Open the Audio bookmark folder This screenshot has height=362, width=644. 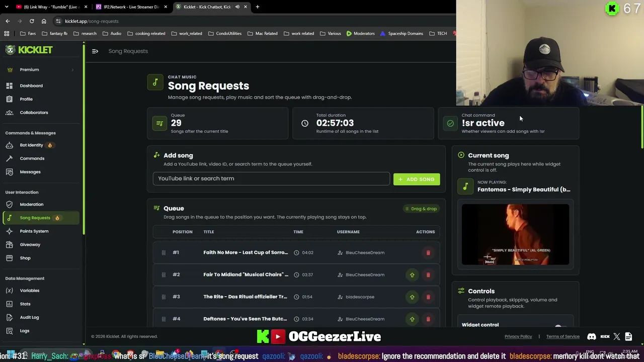click(112, 34)
